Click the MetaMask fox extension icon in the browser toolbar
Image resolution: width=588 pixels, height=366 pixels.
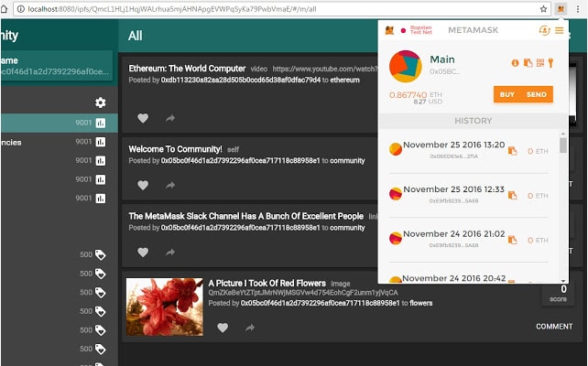[561, 8]
